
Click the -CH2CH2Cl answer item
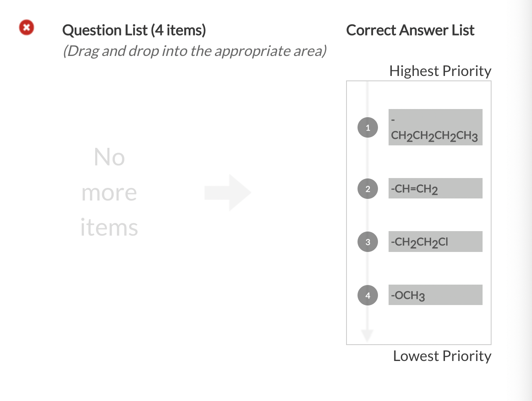(x=436, y=242)
